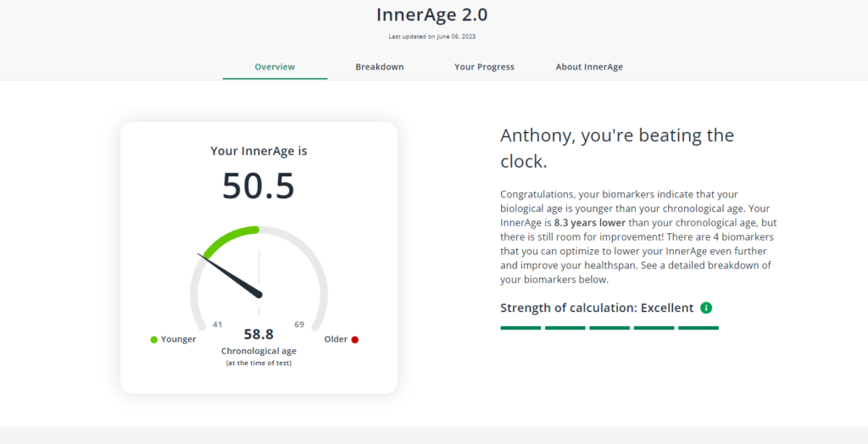Click the red Older legend dot

click(355, 340)
